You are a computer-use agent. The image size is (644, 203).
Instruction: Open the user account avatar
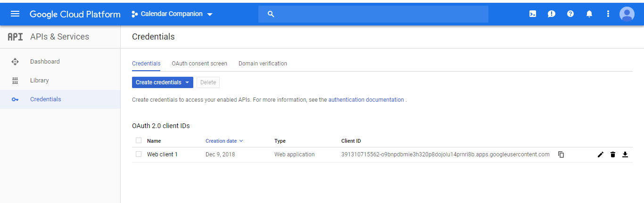click(x=627, y=14)
